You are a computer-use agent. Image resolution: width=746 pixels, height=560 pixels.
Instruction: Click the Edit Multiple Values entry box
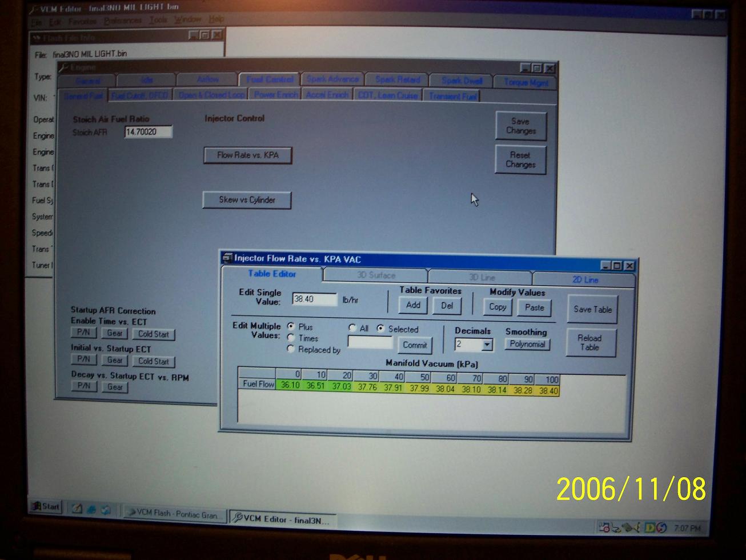(x=370, y=342)
